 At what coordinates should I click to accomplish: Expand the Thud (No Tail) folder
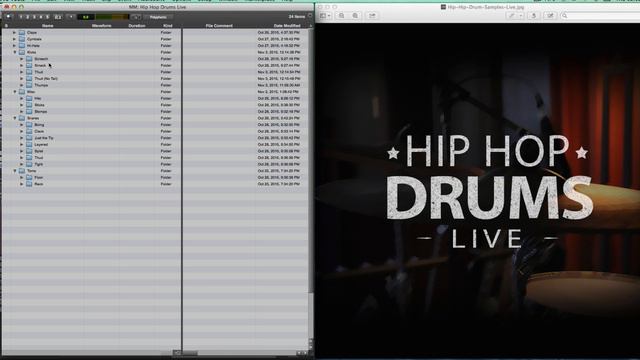point(22,78)
